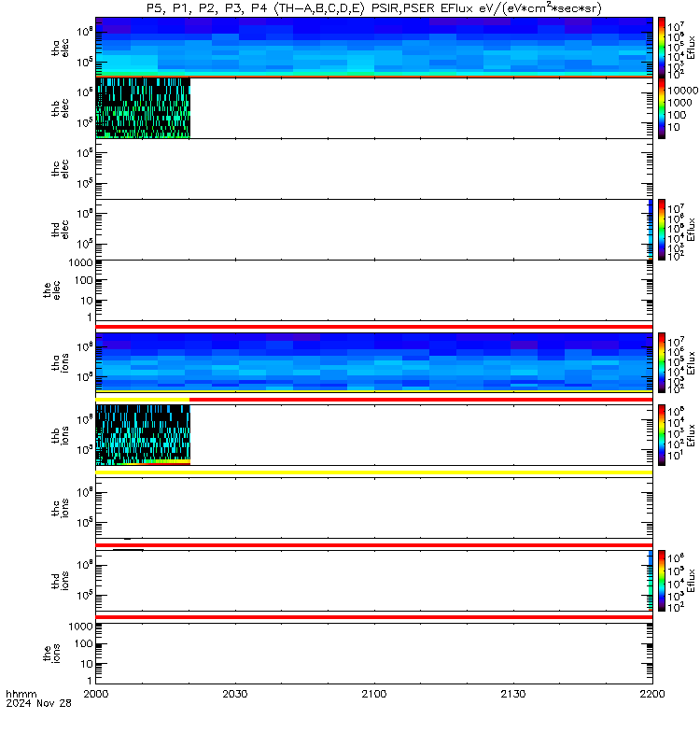Click the red status bar above tha ions

[374, 327]
